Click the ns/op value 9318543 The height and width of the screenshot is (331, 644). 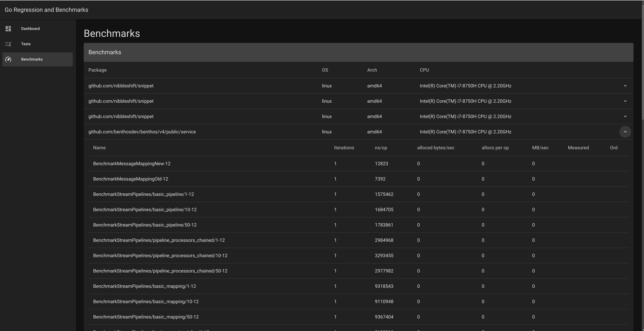(384, 286)
